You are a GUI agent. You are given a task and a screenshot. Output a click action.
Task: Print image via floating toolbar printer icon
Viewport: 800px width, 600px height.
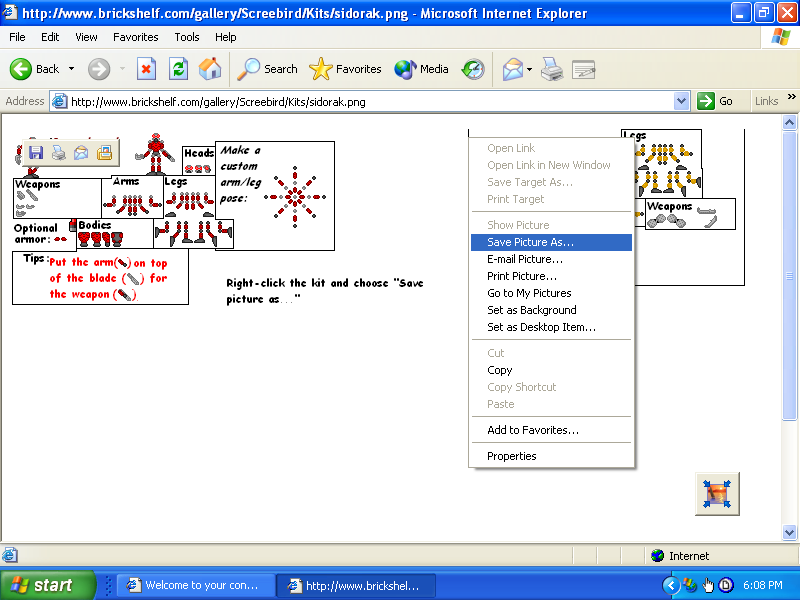tap(59, 153)
